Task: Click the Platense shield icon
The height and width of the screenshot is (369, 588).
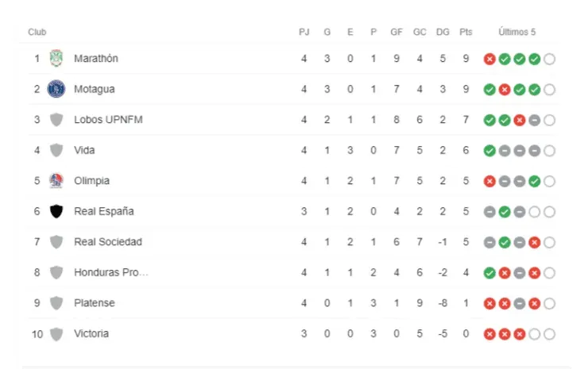Action: (x=56, y=303)
